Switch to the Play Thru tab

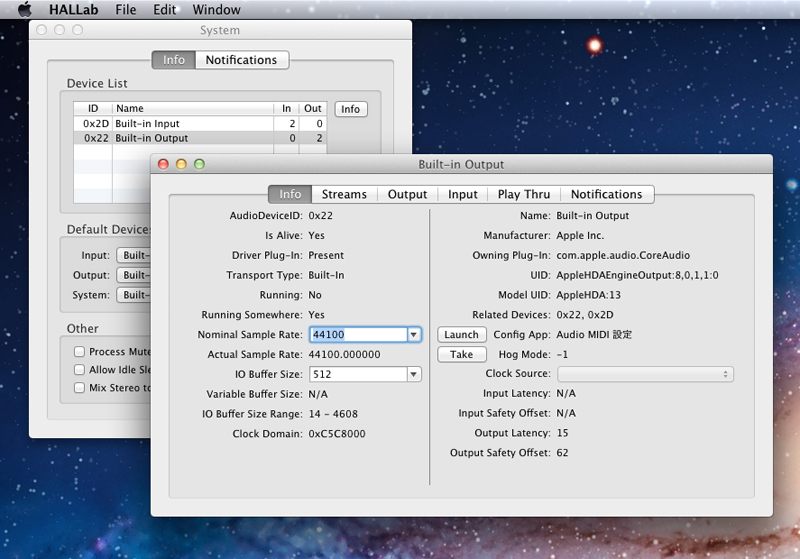pos(523,194)
